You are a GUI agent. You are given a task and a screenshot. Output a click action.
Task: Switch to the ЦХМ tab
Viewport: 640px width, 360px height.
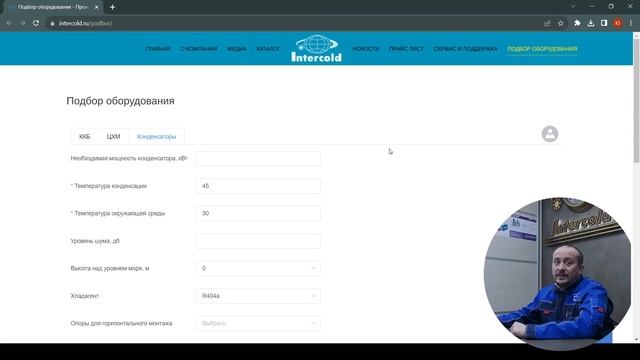click(x=113, y=136)
